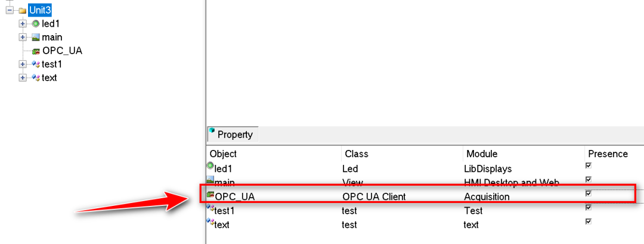Collapse the Unit3 tree node
Image resolution: width=644 pixels, height=244 pixels.
[10, 10]
